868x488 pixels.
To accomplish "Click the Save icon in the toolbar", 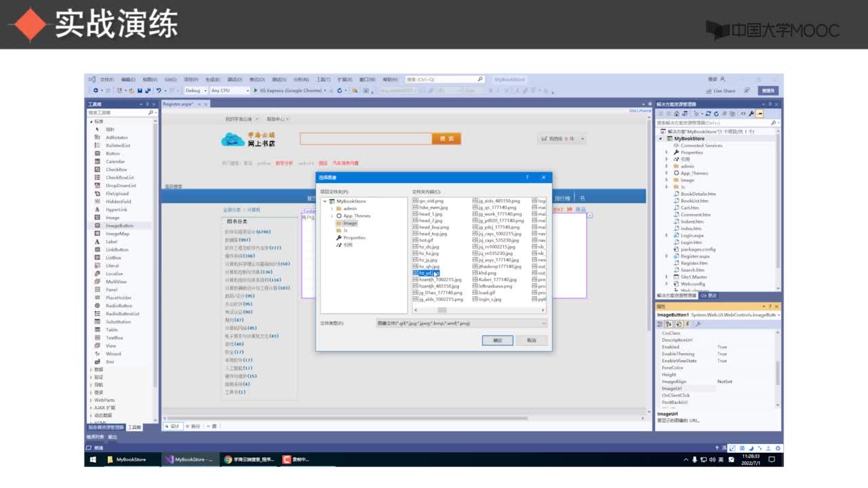I will 140,90.
